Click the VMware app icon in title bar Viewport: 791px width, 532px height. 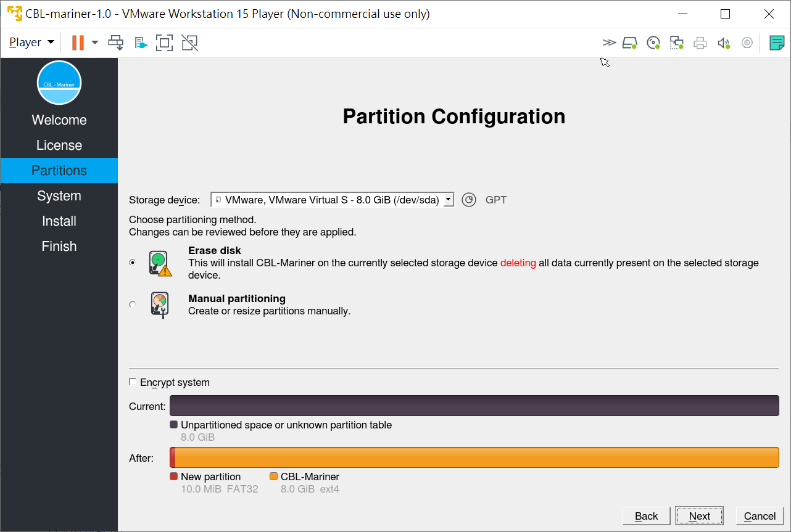pyautogui.click(x=14, y=14)
